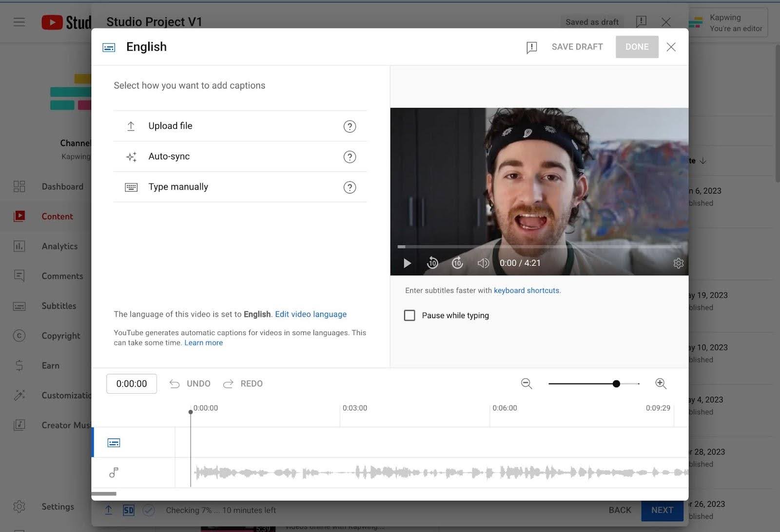Close the Studio Project V1 dialog

pos(666,22)
